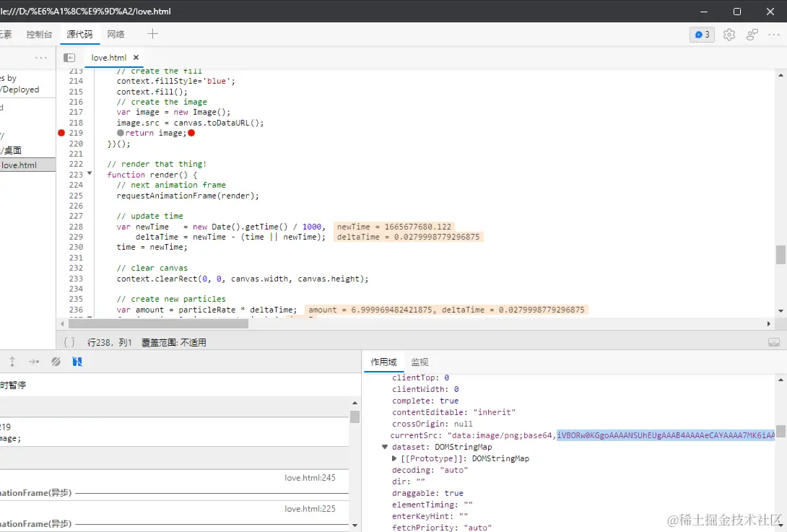
Task: Close the love.html editor tab
Action: pyautogui.click(x=136, y=58)
